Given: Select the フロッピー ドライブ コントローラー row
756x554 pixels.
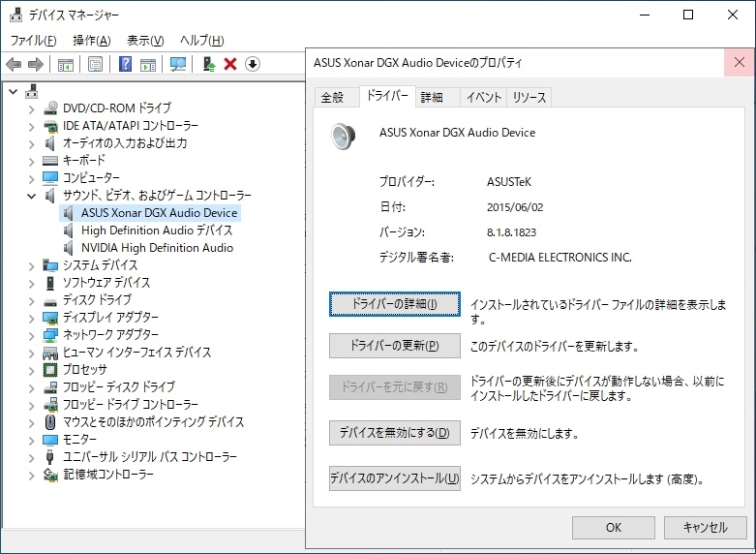Looking at the screenshot, I should tap(130, 405).
